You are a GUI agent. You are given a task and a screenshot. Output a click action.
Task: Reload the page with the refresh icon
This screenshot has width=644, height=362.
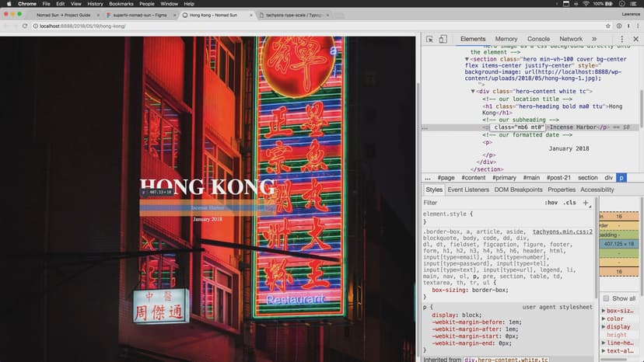pyautogui.click(x=26, y=26)
